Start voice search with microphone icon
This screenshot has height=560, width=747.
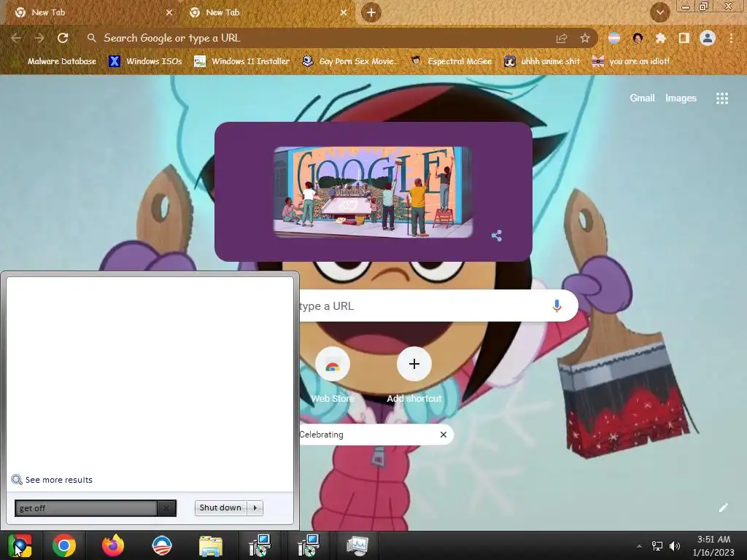(x=557, y=306)
